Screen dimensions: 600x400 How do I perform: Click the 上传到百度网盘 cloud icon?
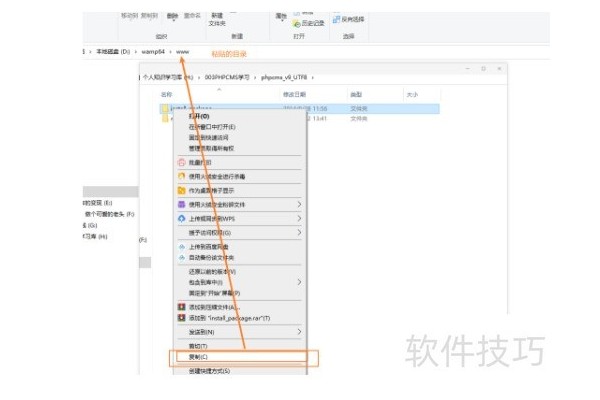(x=182, y=247)
